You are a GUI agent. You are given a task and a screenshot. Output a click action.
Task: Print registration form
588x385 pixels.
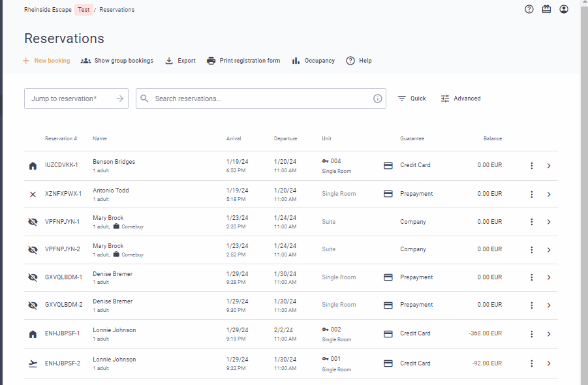pyautogui.click(x=243, y=61)
